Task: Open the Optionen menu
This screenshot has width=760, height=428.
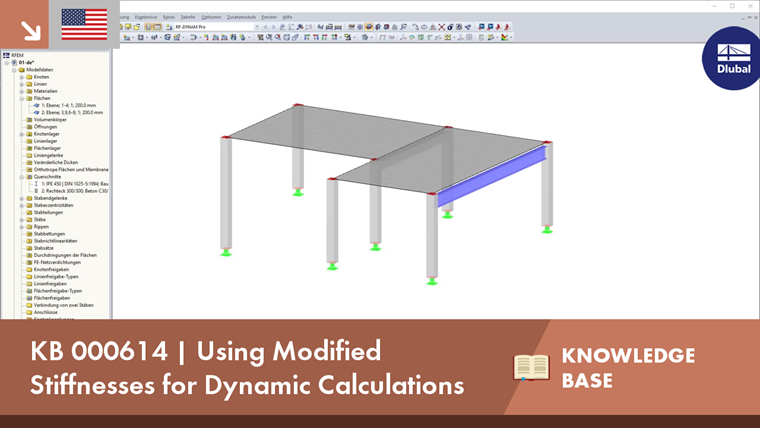Action: (x=211, y=17)
